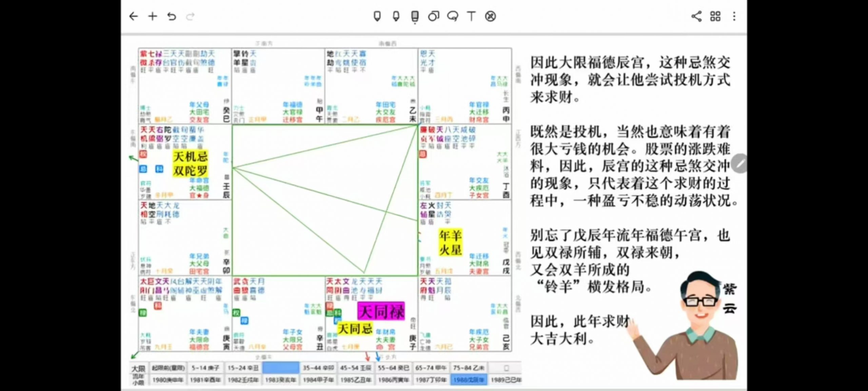Select year 1987丁卯年
868x391 pixels.
click(431, 380)
